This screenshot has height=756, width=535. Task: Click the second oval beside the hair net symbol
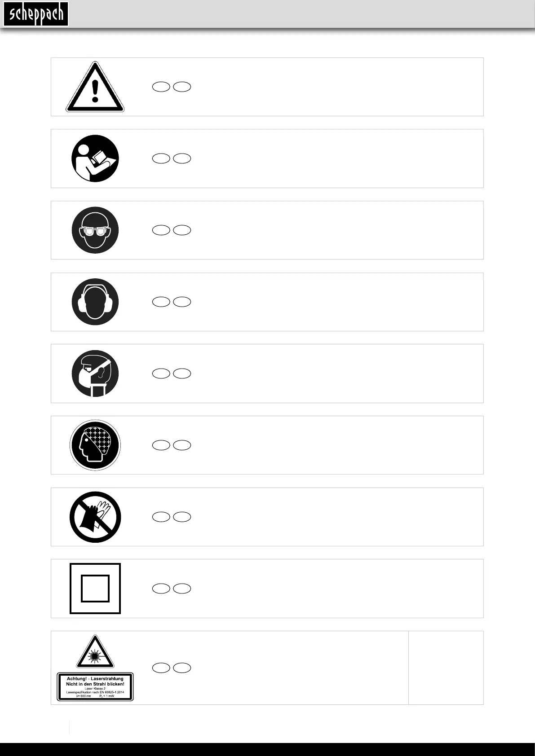pyautogui.click(x=182, y=445)
